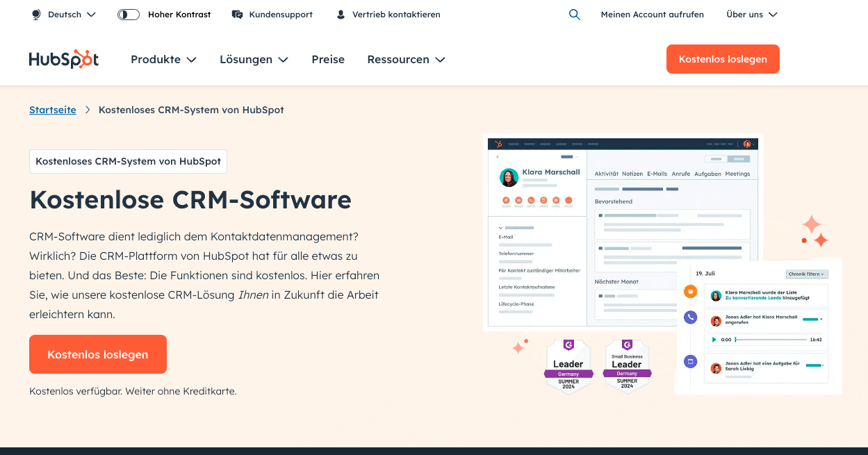
Task: Click header Kostenlos loslegen button
Action: 723,59
